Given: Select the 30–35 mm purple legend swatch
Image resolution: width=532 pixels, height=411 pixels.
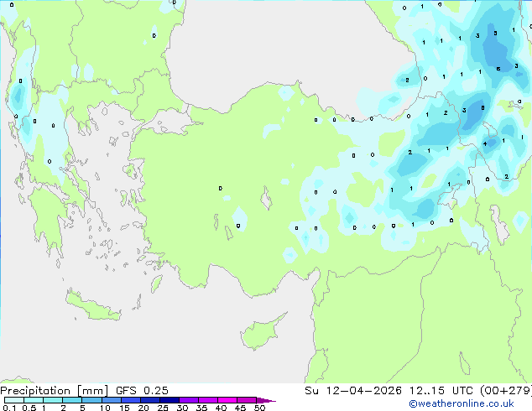Looking at the screenshot, I should pyautogui.click(x=189, y=400).
